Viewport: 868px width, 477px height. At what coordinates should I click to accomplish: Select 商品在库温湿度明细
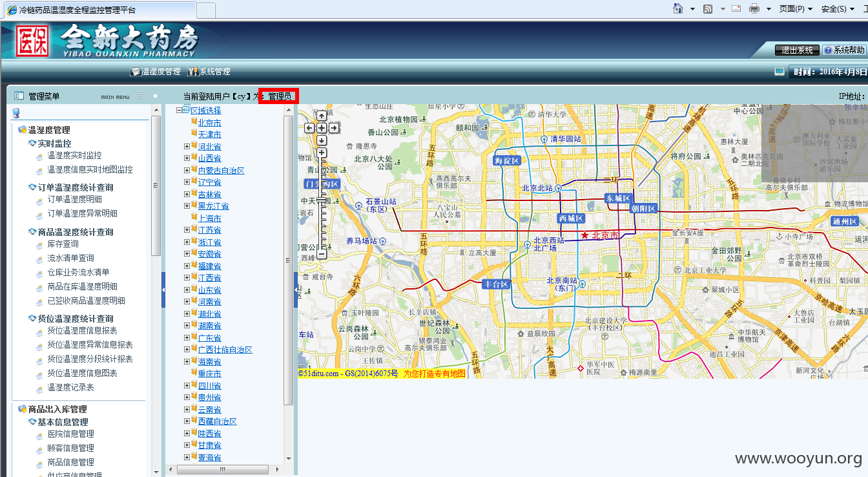coord(82,286)
